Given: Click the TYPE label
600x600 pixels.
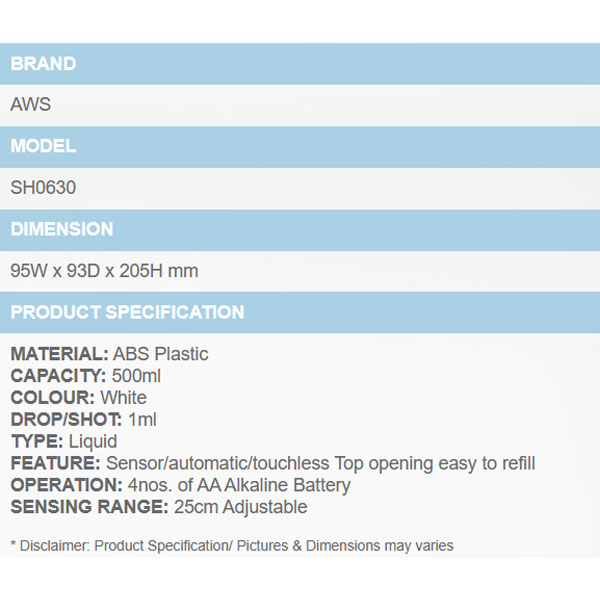Looking at the screenshot, I should click(36, 441).
